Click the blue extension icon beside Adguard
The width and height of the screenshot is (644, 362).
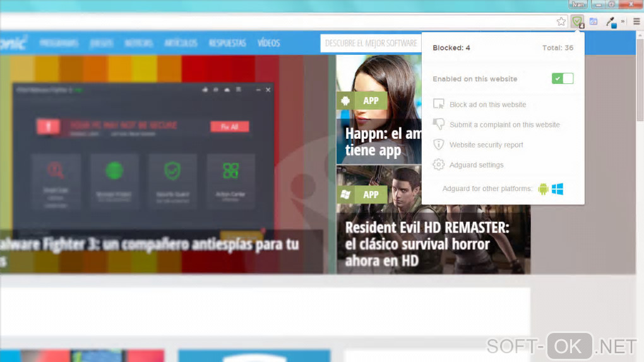tap(593, 21)
